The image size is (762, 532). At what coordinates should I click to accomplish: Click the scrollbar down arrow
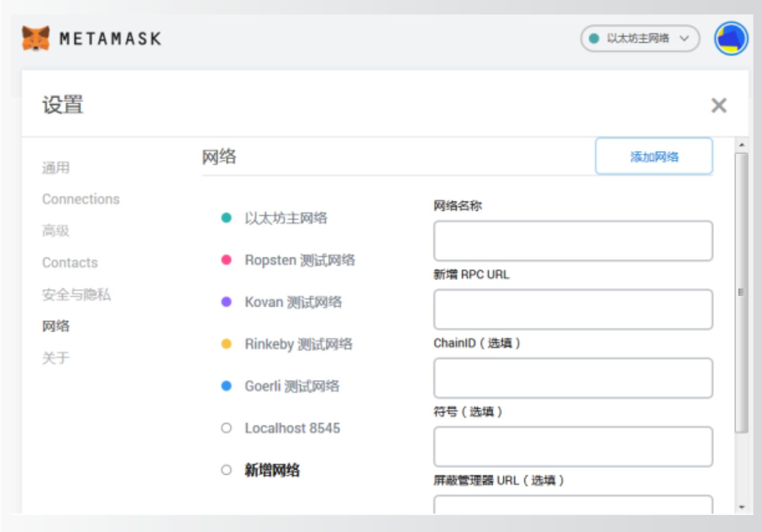pos(742,507)
